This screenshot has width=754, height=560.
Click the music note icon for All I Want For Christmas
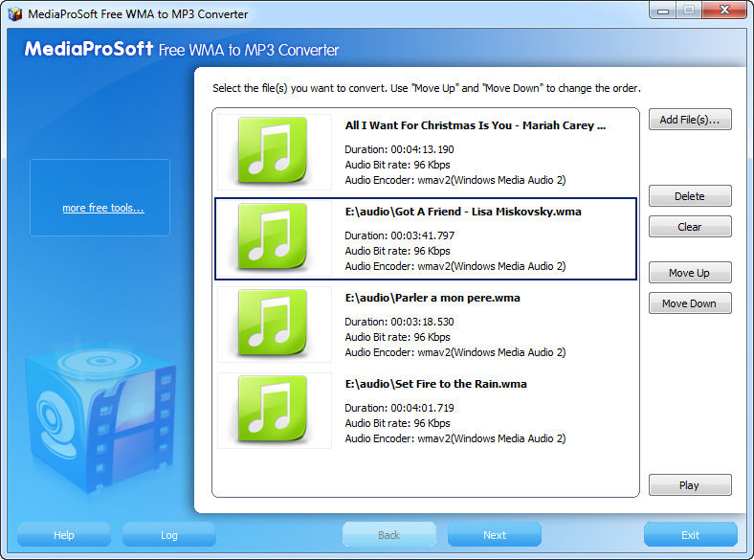pos(273,151)
